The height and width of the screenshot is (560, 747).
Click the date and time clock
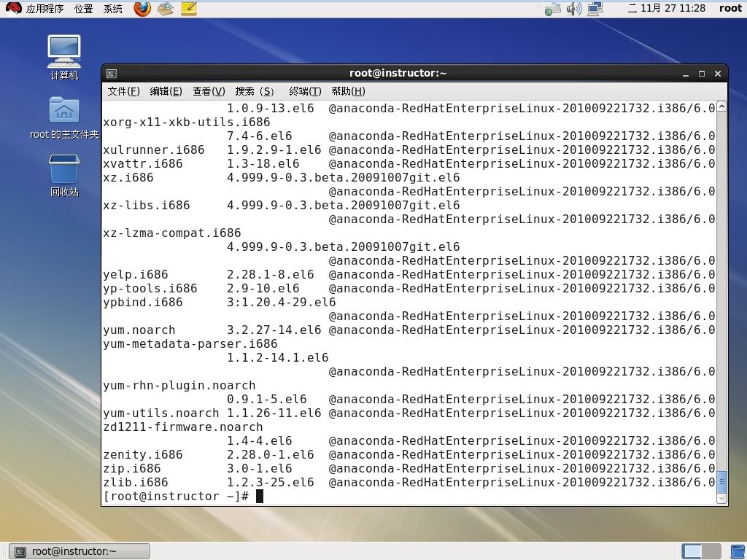pyautogui.click(x=667, y=8)
